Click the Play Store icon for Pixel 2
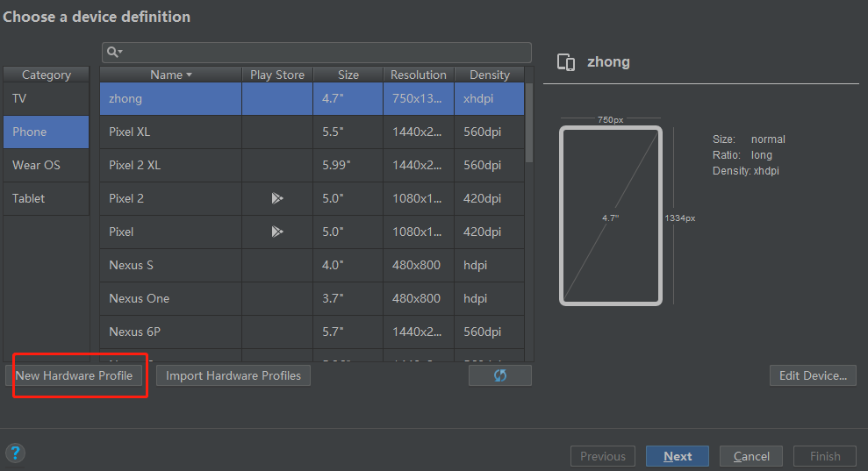This screenshot has height=471, width=868. point(277,198)
